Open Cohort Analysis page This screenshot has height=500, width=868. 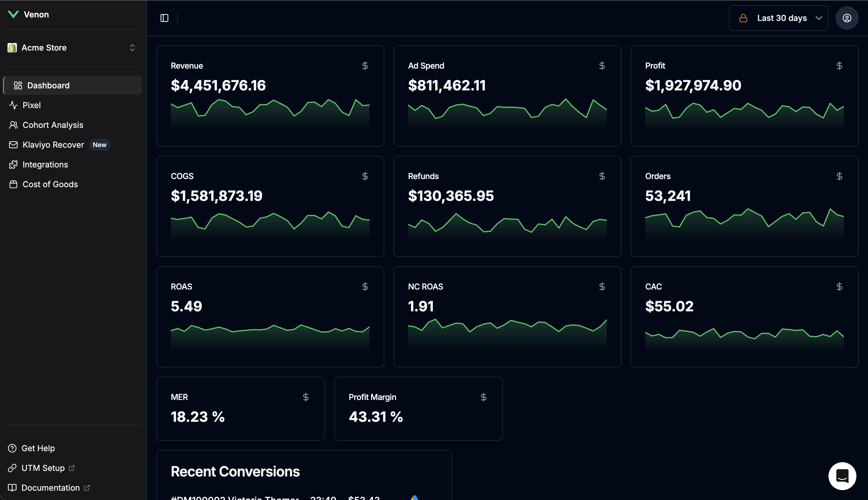click(53, 125)
